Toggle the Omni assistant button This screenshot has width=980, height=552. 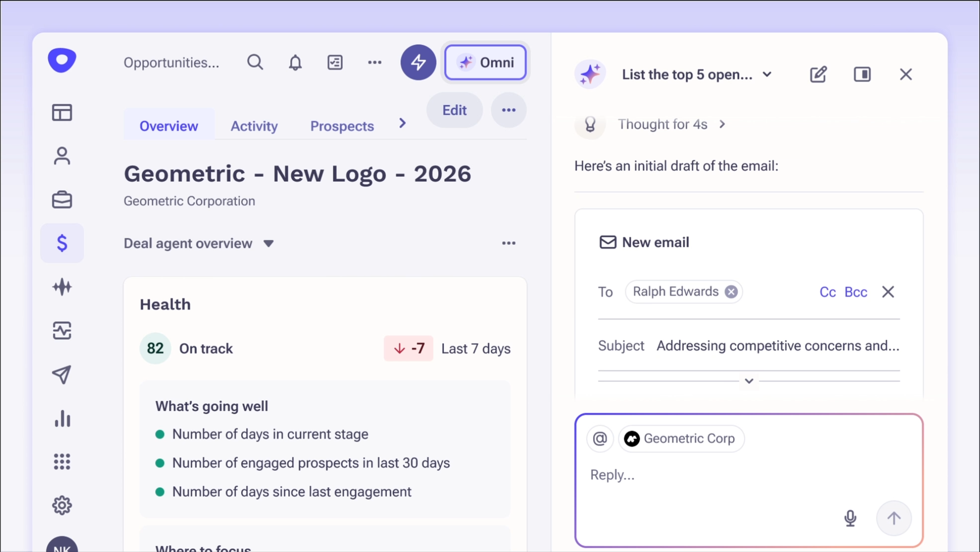tap(486, 63)
